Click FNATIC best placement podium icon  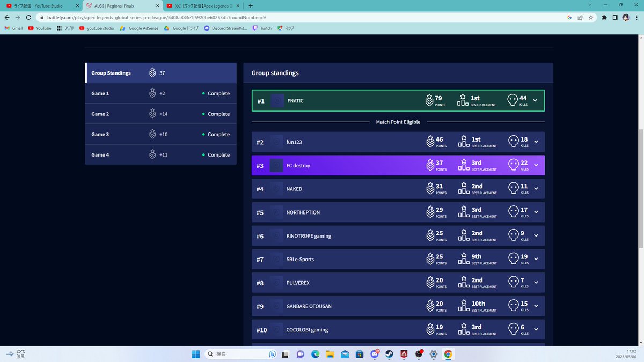click(x=463, y=100)
